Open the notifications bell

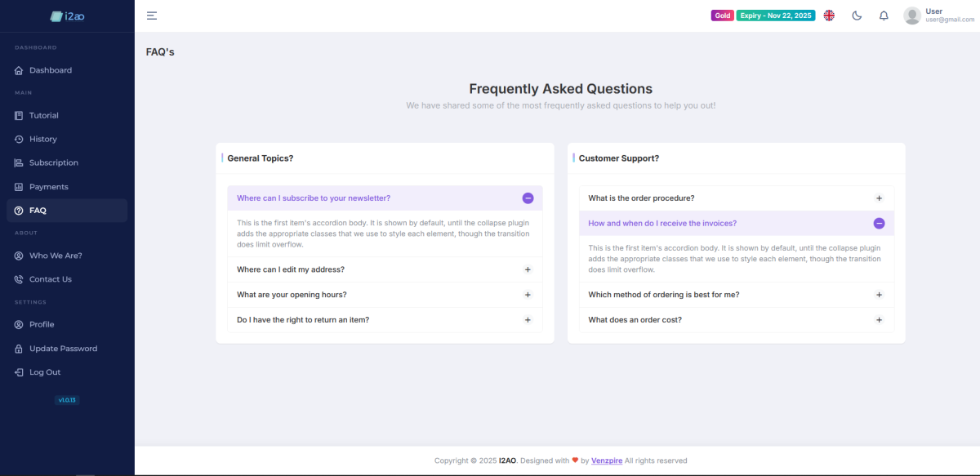884,16
